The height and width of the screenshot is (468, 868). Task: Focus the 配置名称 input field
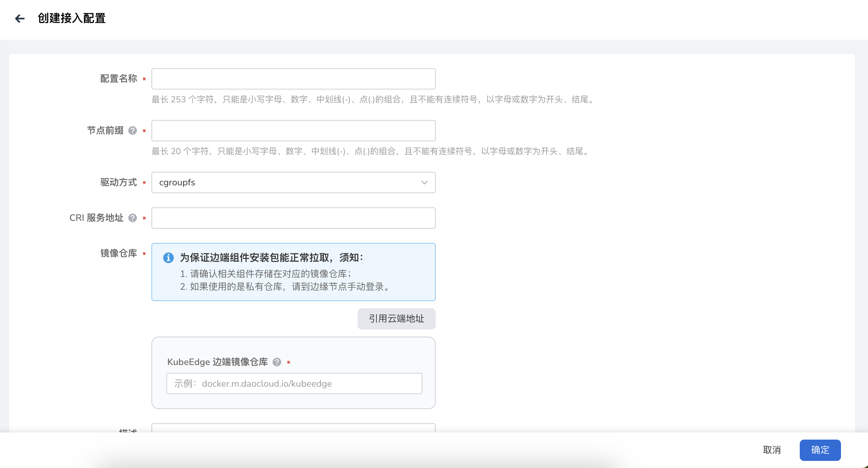coord(293,79)
